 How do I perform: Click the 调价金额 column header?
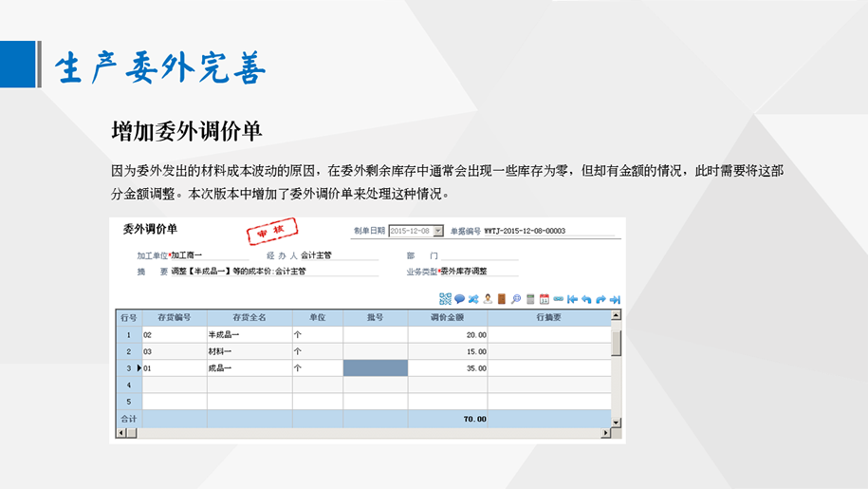[447, 317]
